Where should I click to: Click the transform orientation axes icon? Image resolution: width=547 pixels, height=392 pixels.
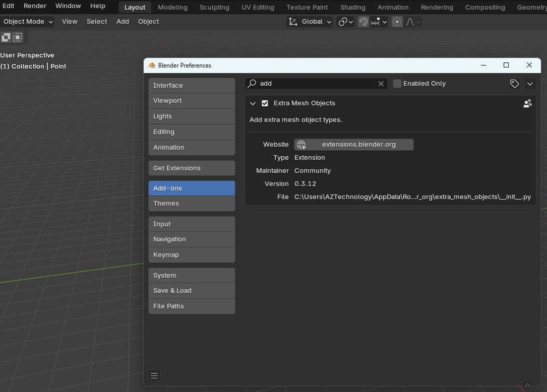[x=293, y=22]
